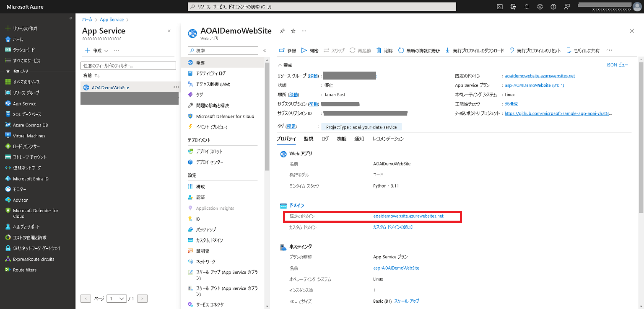
Task: Switch to レコメンデーション tab
Action: point(388,139)
